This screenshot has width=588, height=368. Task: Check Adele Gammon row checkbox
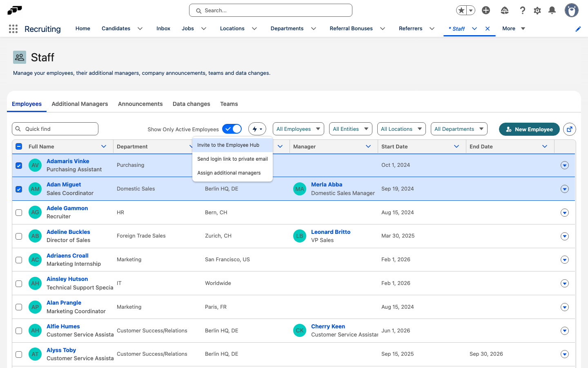(x=19, y=213)
